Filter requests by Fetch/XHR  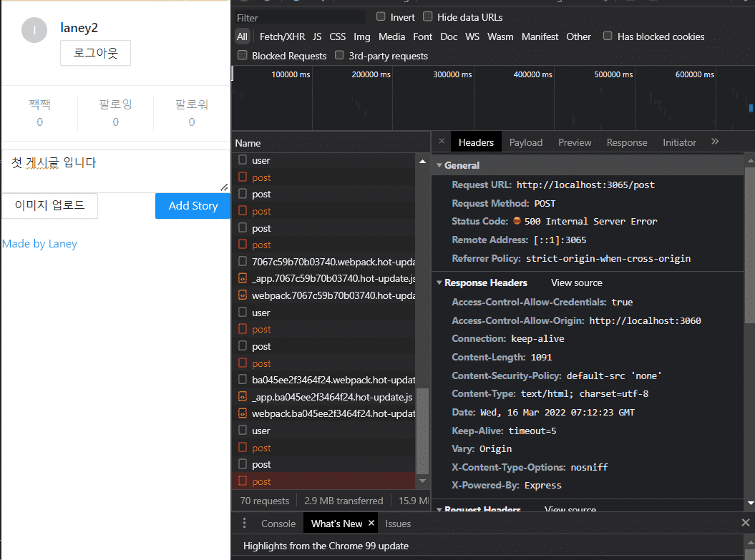(282, 36)
